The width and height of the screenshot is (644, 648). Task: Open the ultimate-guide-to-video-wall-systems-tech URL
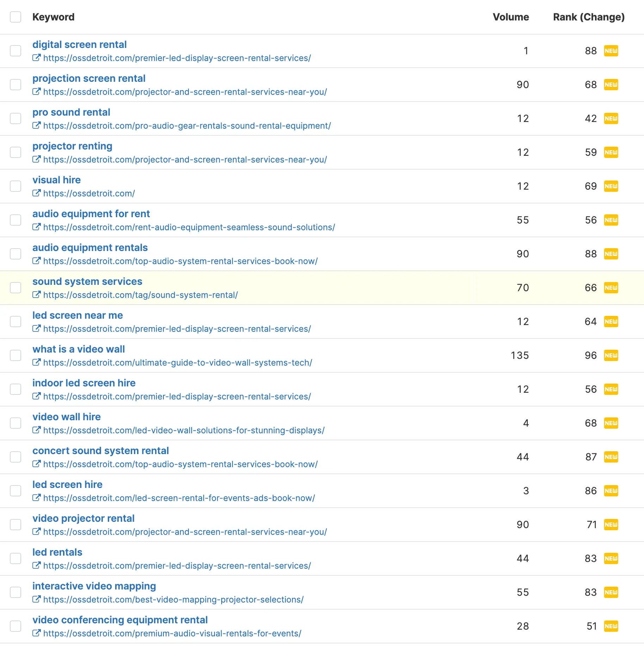(178, 362)
